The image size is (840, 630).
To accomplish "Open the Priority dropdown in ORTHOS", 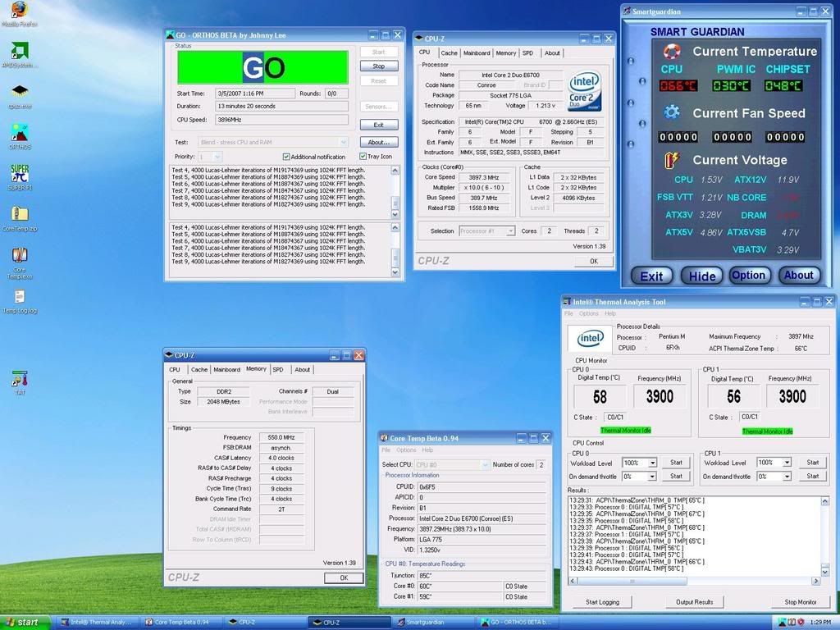I will (217, 157).
